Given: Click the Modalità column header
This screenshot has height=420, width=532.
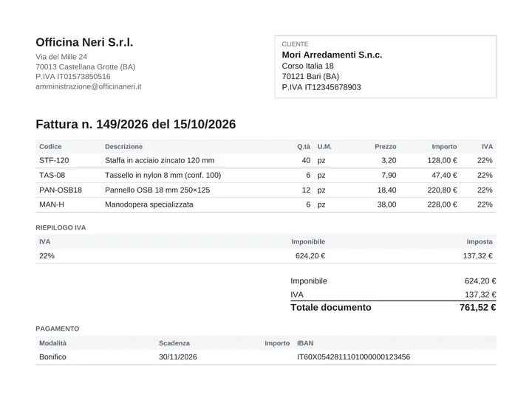Looking at the screenshot, I should 53,343.
